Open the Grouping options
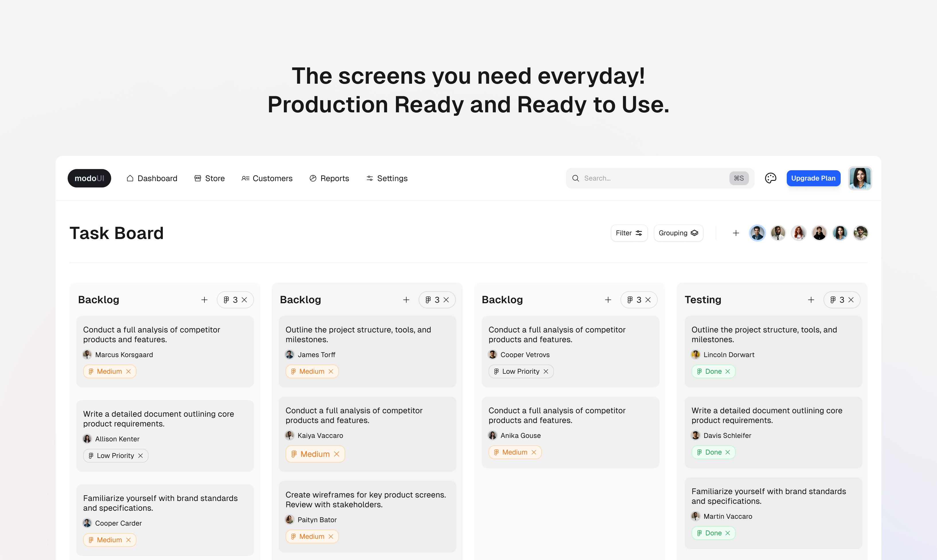 tap(678, 233)
